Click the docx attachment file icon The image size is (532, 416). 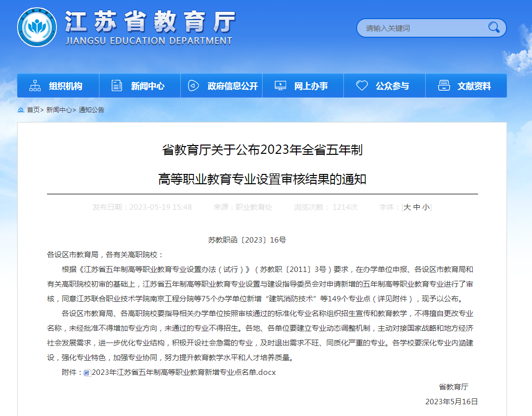click(87, 372)
